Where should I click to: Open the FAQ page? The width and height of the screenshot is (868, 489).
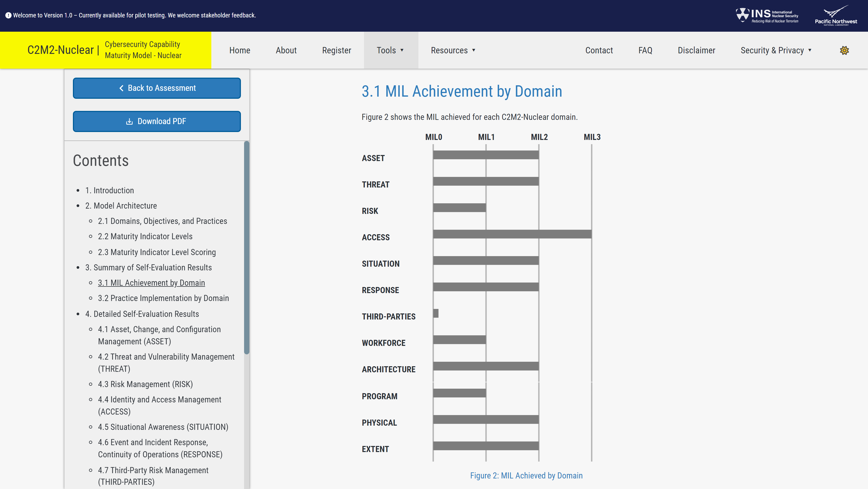pos(645,50)
